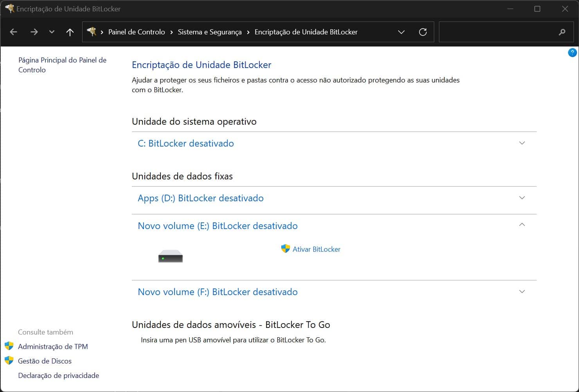Click the Control Panel search field

click(x=497, y=32)
